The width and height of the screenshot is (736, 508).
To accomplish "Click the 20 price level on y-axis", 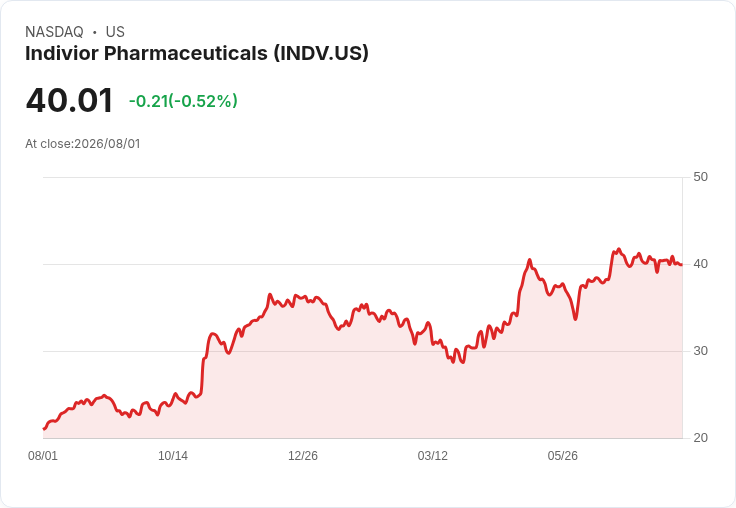I will (x=700, y=438).
